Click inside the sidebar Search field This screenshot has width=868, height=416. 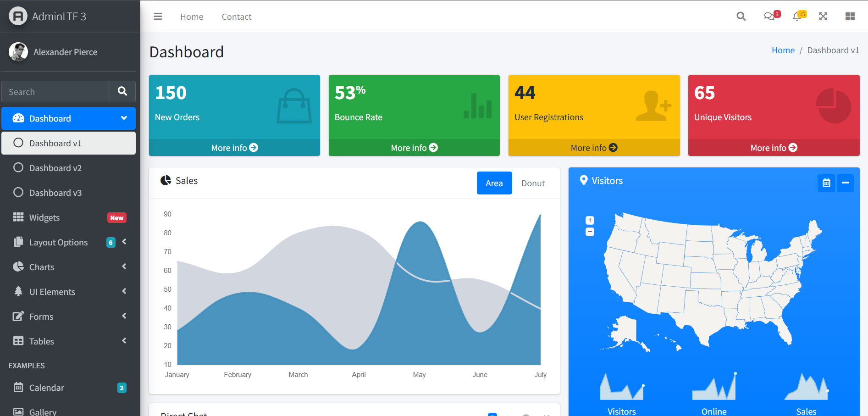click(x=55, y=91)
